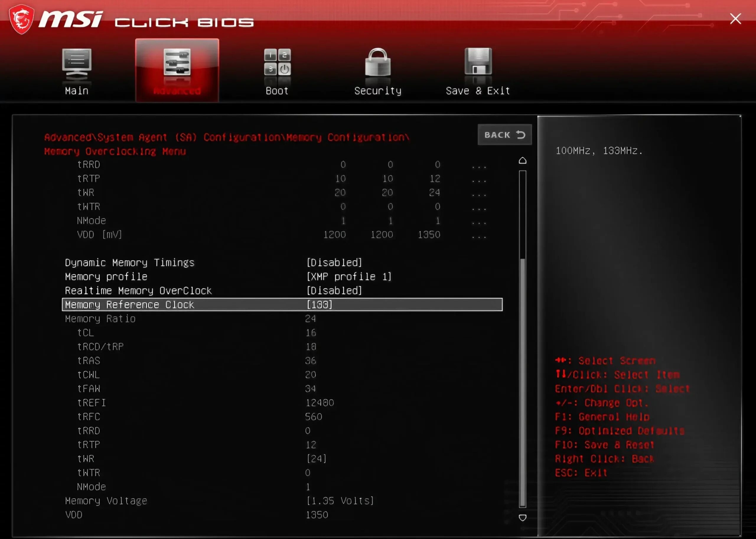Click the vertical scrollbar thumb
The height and width of the screenshot is (539, 756).
coord(522,382)
